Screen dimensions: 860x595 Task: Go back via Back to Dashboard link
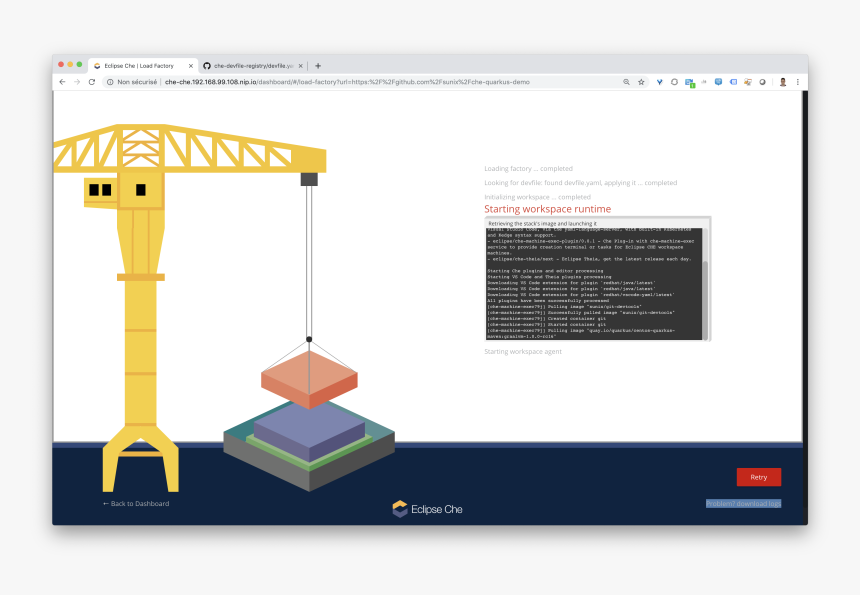(x=136, y=503)
